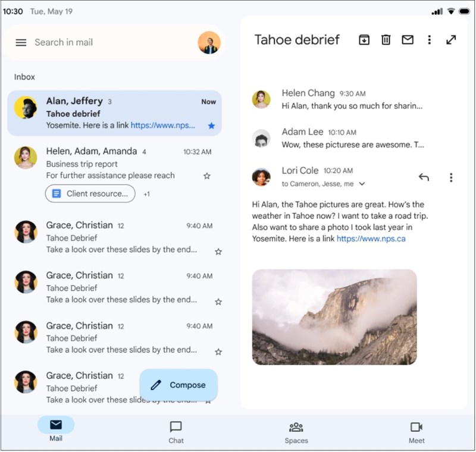Image resolution: width=476 pixels, height=452 pixels.
Task: Open your Google account avatar
Action: (209, 43)
